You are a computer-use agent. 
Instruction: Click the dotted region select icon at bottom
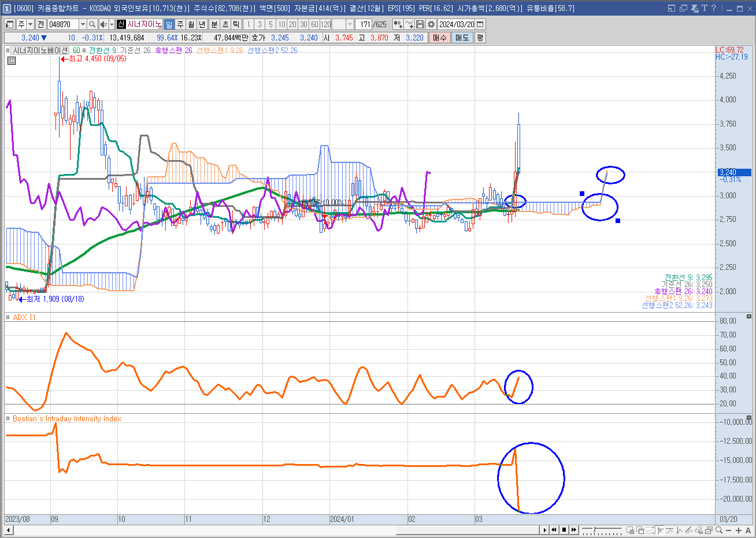pyautogui.click(x=650, y=530)
